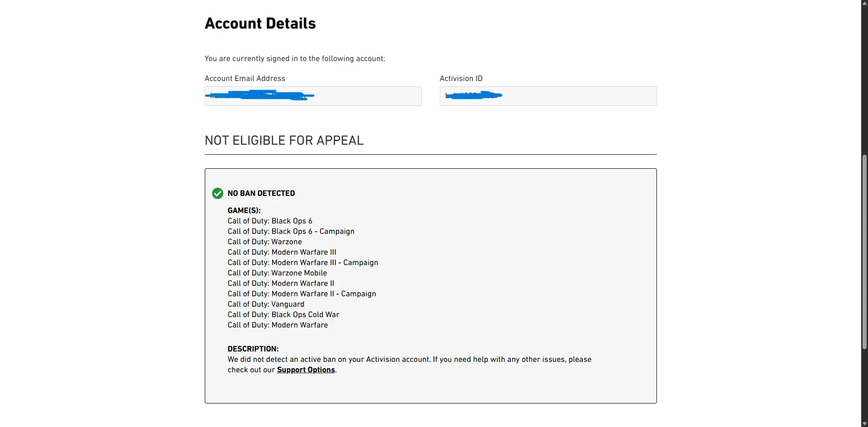Click the vertical scrollbar thumb

(864, 252)
